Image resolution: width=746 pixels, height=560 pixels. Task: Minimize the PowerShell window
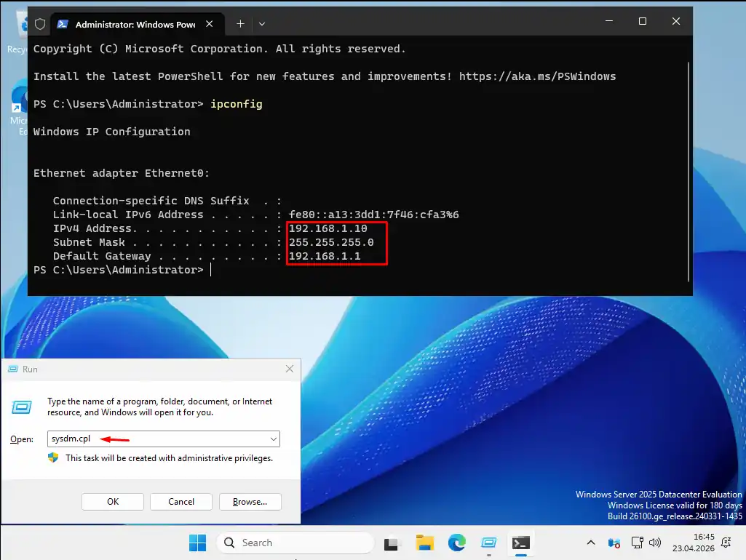tap(609, 21)
